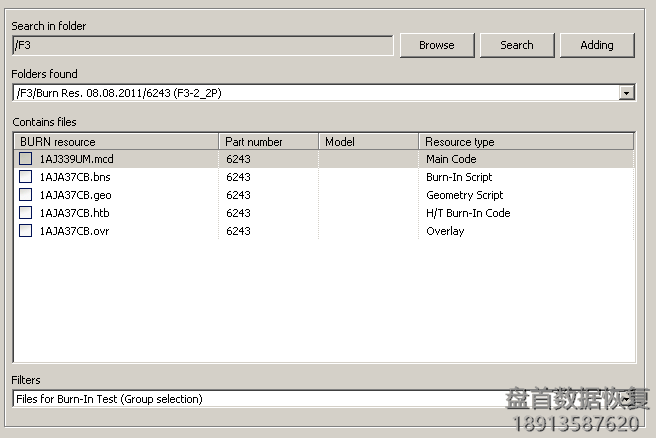Sort by BURN resource column header
Image resolution: width=656 pixels, height=438 pixels.
pos(115,142)
